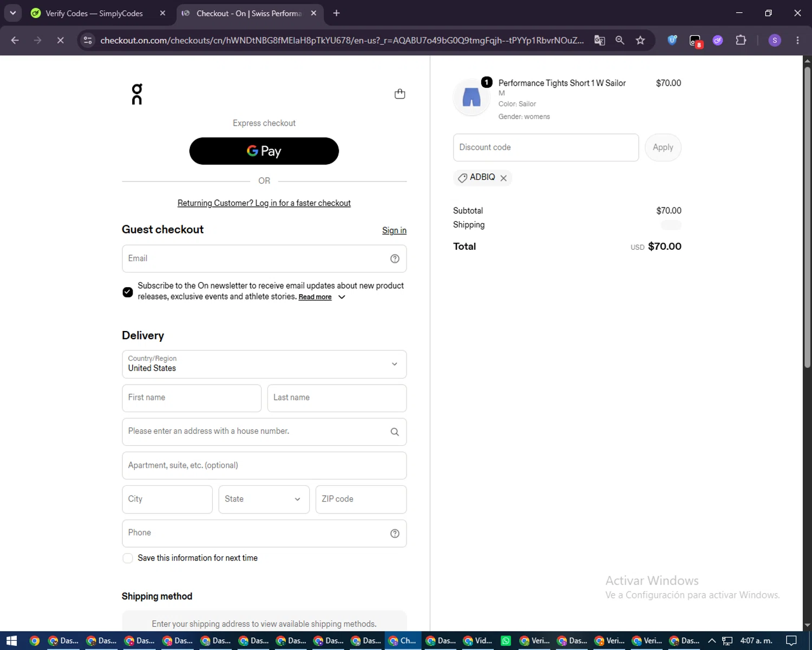812x650 pixels.
Task: Switch to Verify Codes — SimplyCodes tab
Action: pos(94,13)
